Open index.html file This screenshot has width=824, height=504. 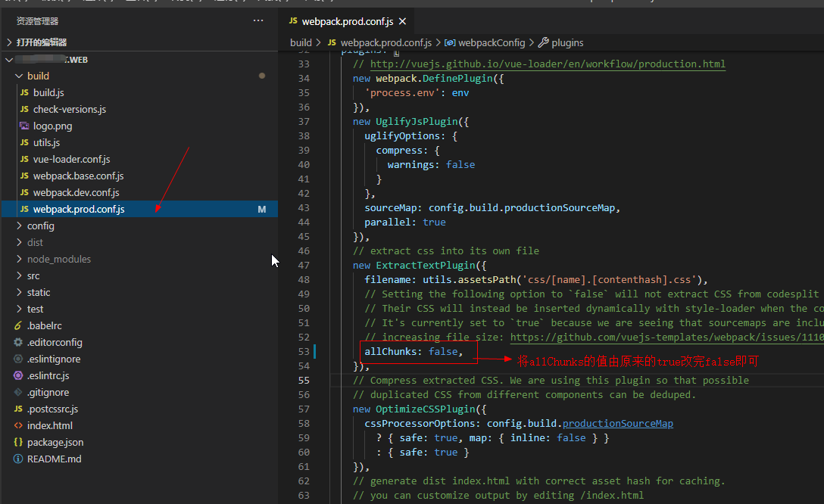click(x=50, y=426)
